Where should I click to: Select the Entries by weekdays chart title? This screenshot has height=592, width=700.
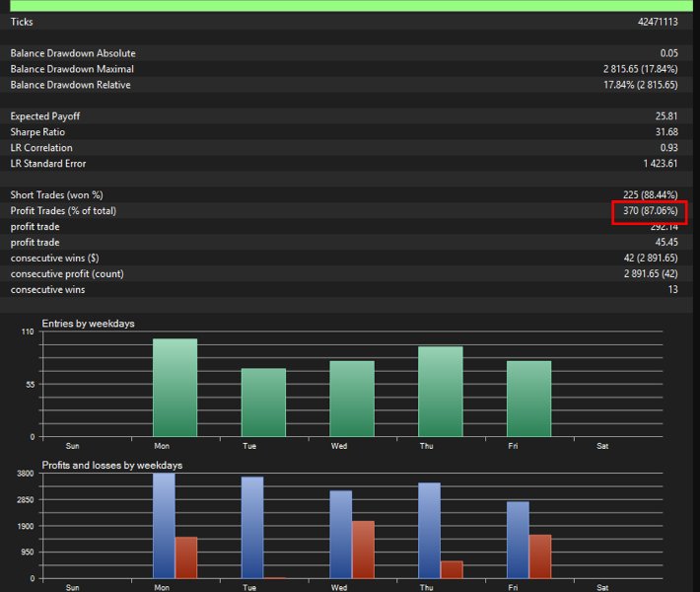88,324
